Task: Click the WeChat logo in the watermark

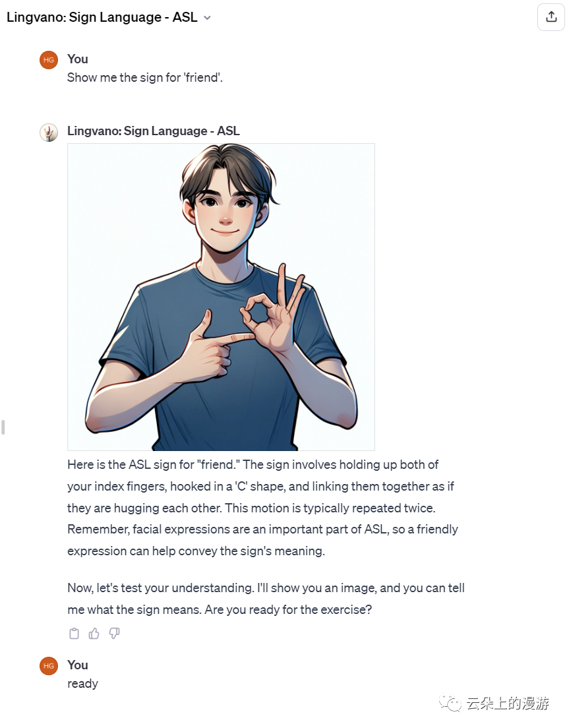Action: (x=450, y=703)
